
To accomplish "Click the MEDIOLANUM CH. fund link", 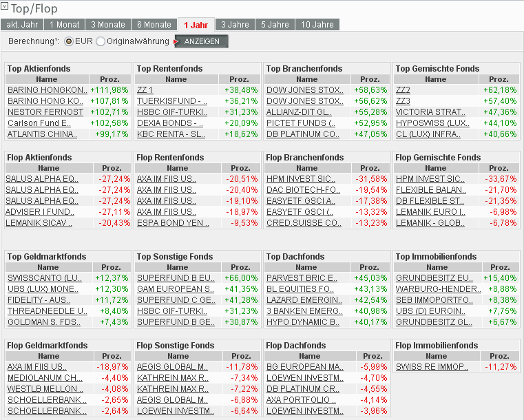I will (45, 377).
